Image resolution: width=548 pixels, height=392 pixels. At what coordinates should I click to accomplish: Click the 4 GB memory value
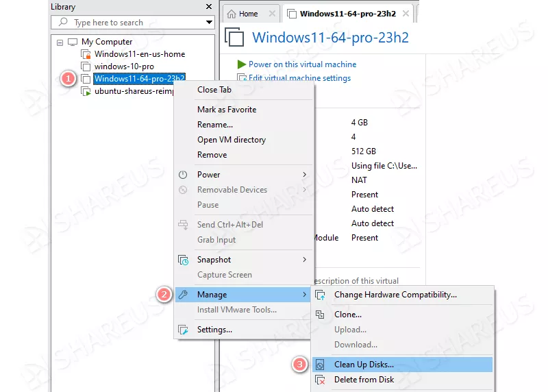click(359, 123)
